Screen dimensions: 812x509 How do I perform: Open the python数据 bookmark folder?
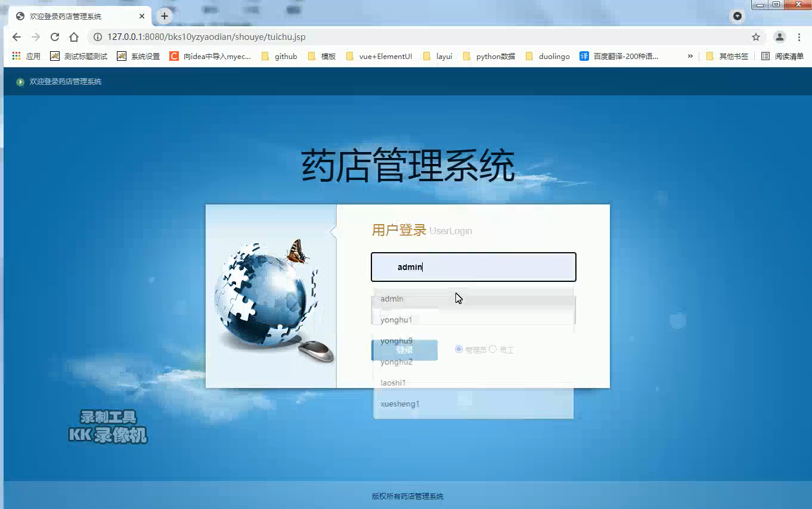pos(489,56)
